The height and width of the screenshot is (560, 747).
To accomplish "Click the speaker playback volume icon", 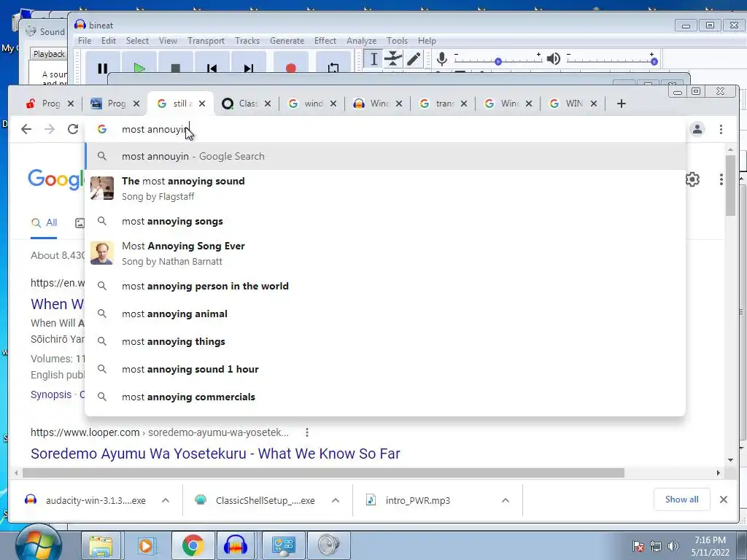I will [553, 59].
